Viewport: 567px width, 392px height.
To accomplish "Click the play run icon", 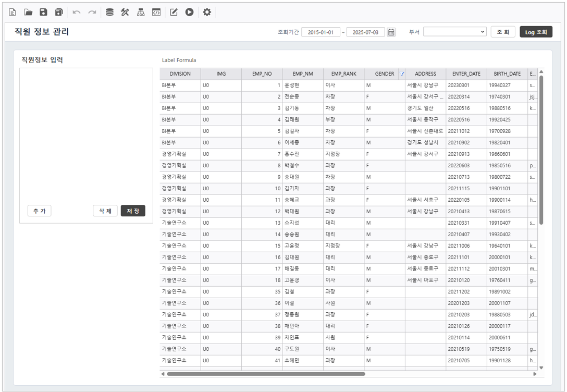I will coord(189,12).
